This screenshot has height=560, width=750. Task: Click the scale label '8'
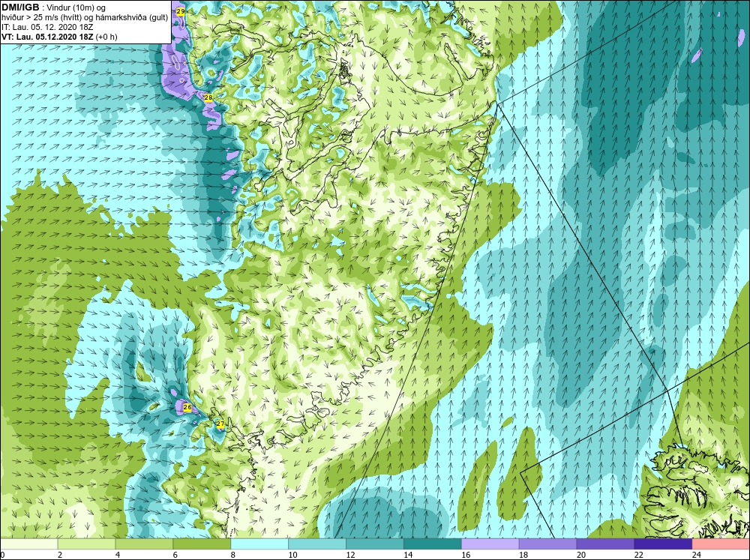(x=233, y=555)
